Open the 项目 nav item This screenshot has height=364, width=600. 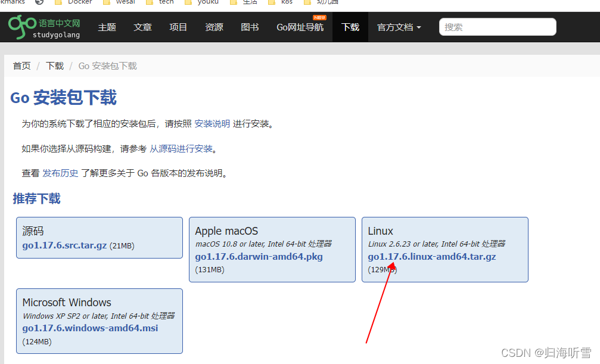coord(178,27)
